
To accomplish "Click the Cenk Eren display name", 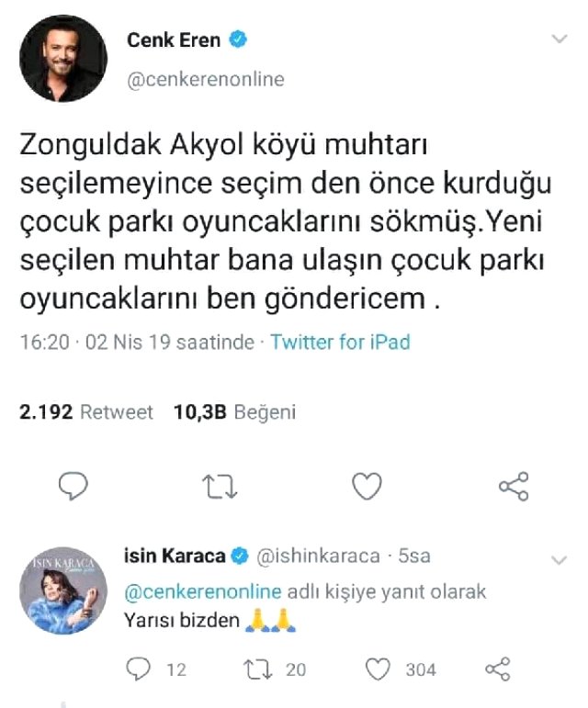I will click(x=173, y=40).
